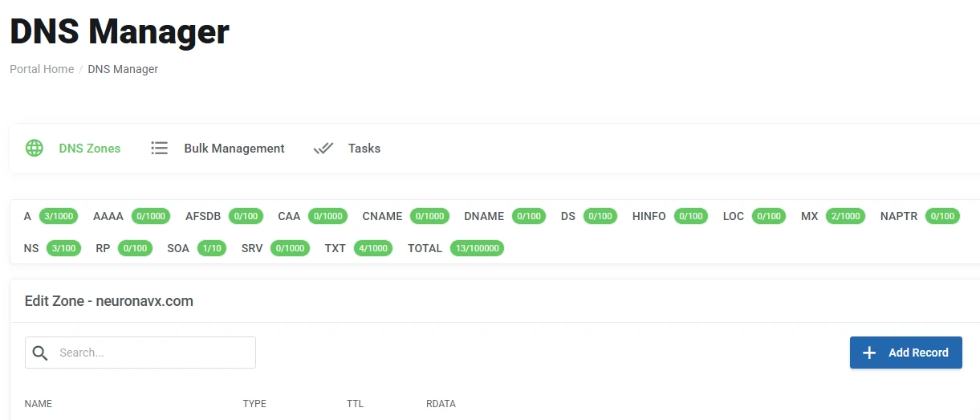980x420 pixels.
Task: Click the DNAME record type label
Action: [484, 216]
